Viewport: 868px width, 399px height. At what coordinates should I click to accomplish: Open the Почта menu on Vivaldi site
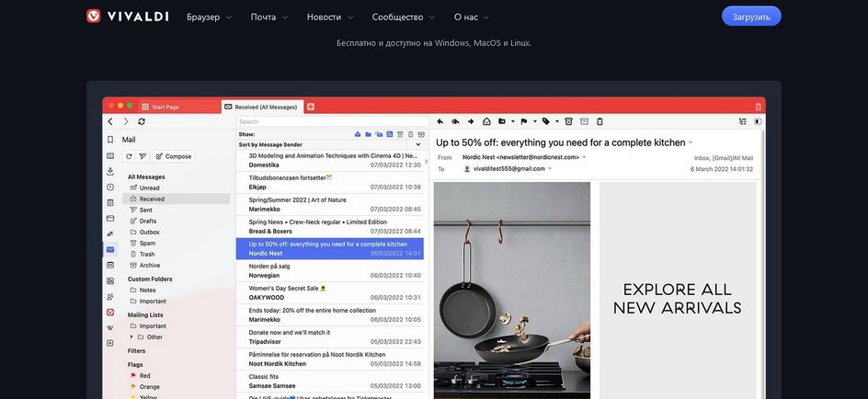269,17
